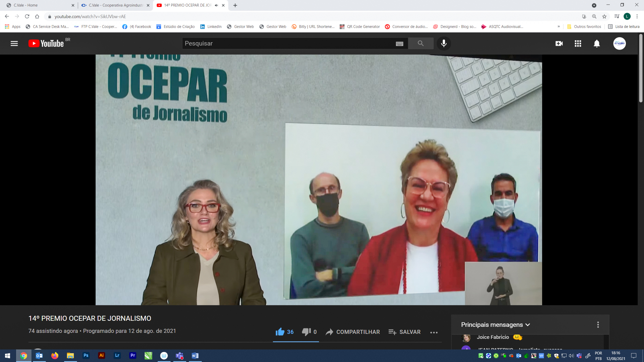Open the YouTube hamburger guide menu
This screenshot has height=362, width=644.
point(14,44)
